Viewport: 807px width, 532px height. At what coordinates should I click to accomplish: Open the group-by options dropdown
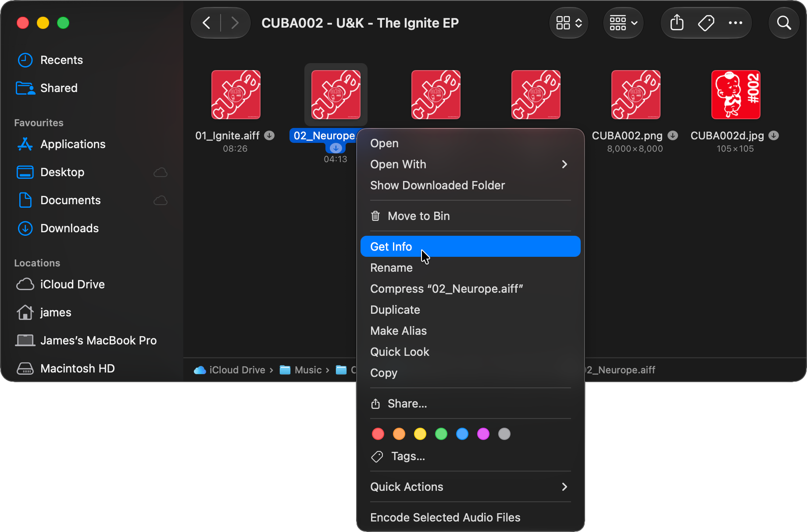click(x=623, y=23)
